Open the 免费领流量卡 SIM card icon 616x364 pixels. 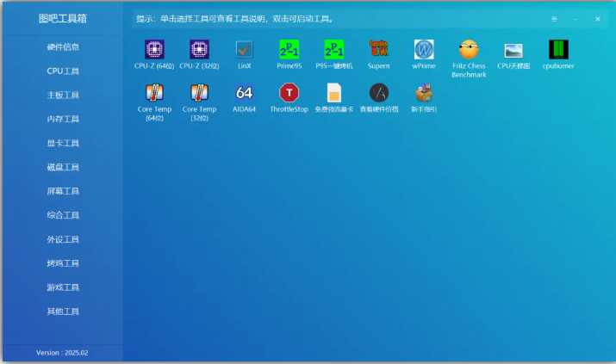tap(334, 93)
